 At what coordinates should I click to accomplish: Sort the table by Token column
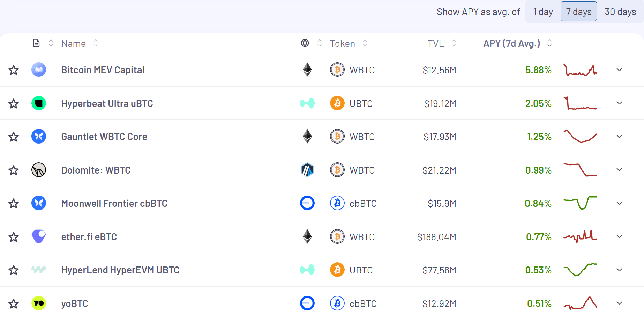pyautogui.click(x=349, y=43)
